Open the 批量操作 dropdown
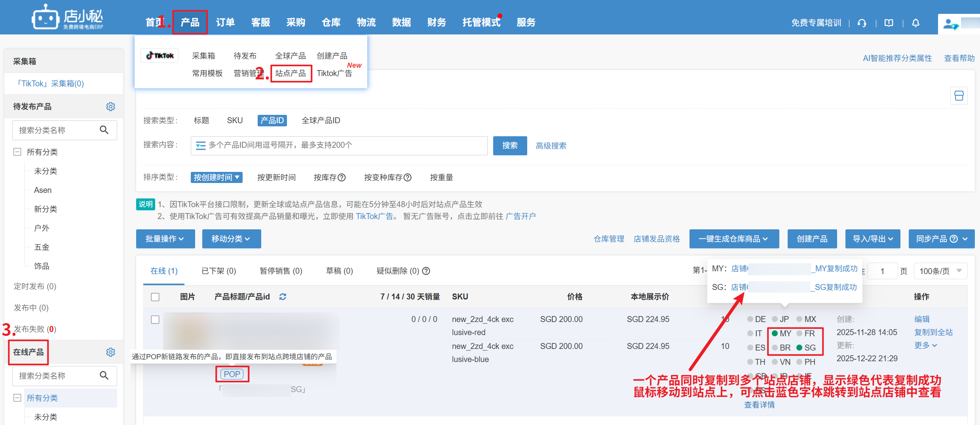Viewport: 980px width, 425px height. point(165,239)
